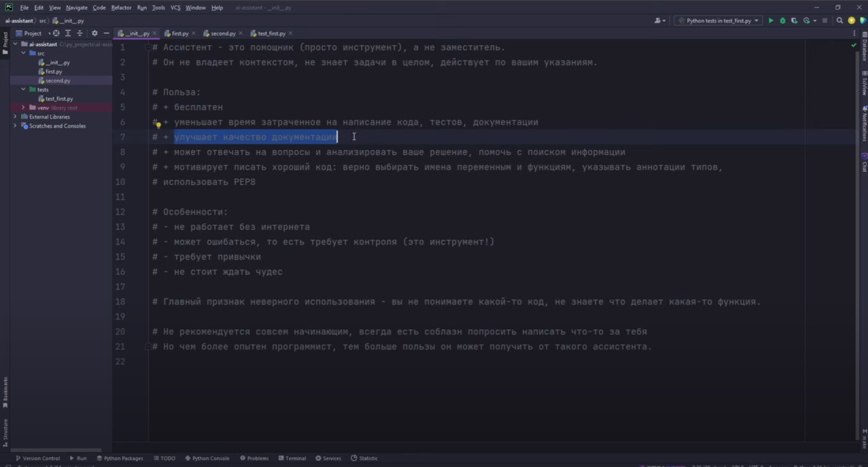
Task: Select test_first.py in project tree
Action: (x=59, y=99)
